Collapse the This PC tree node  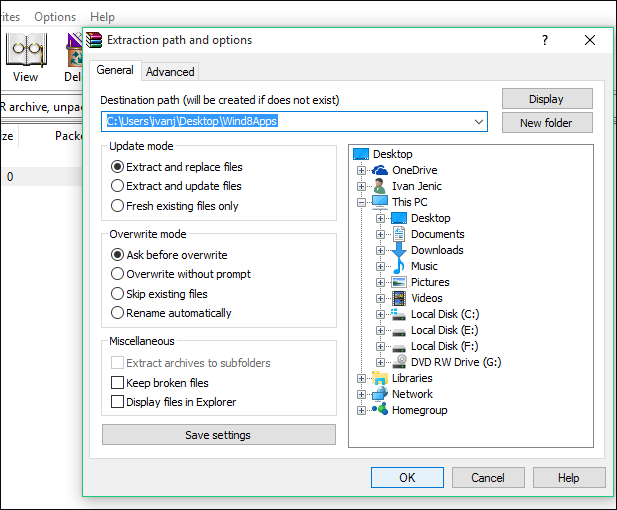361,202
